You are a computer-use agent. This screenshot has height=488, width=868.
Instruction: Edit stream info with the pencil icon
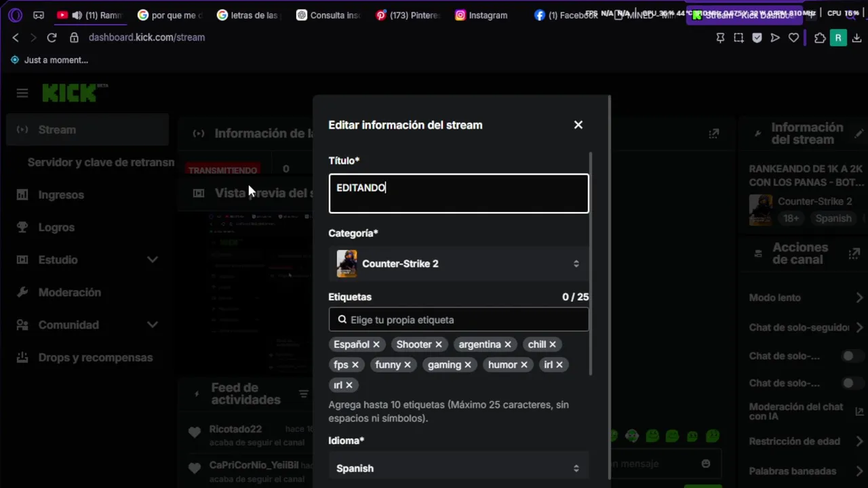[859, 133]
